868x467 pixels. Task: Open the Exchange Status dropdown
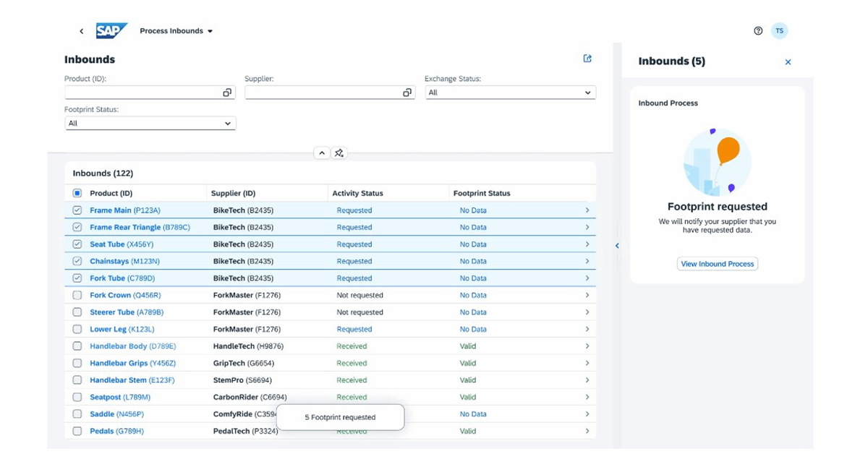click(x=510, y=93)
